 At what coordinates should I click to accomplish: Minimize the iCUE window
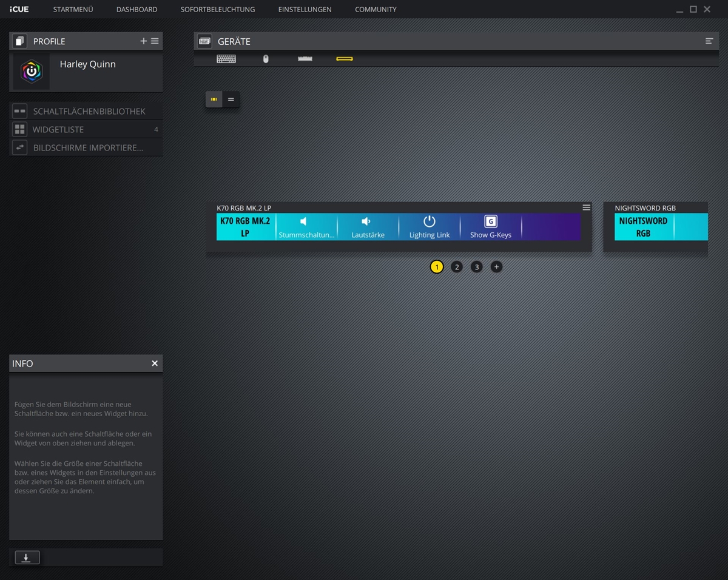point(680,10)
